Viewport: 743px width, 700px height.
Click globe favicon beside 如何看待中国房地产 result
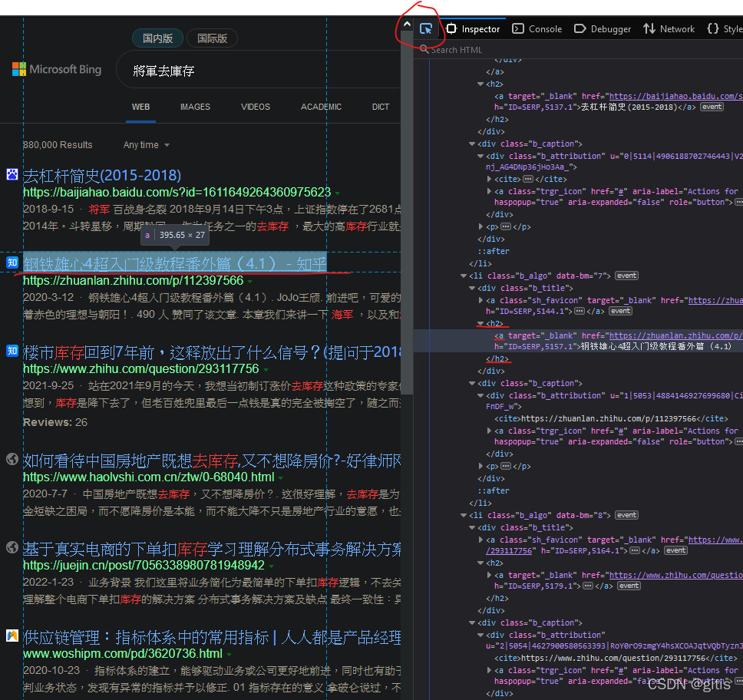click(x=12, y=459)
